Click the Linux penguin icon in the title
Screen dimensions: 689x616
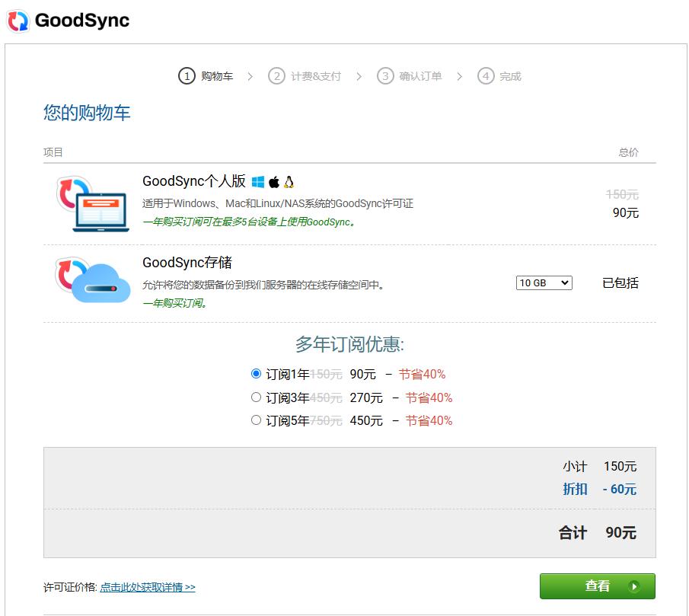click(289, 182)
